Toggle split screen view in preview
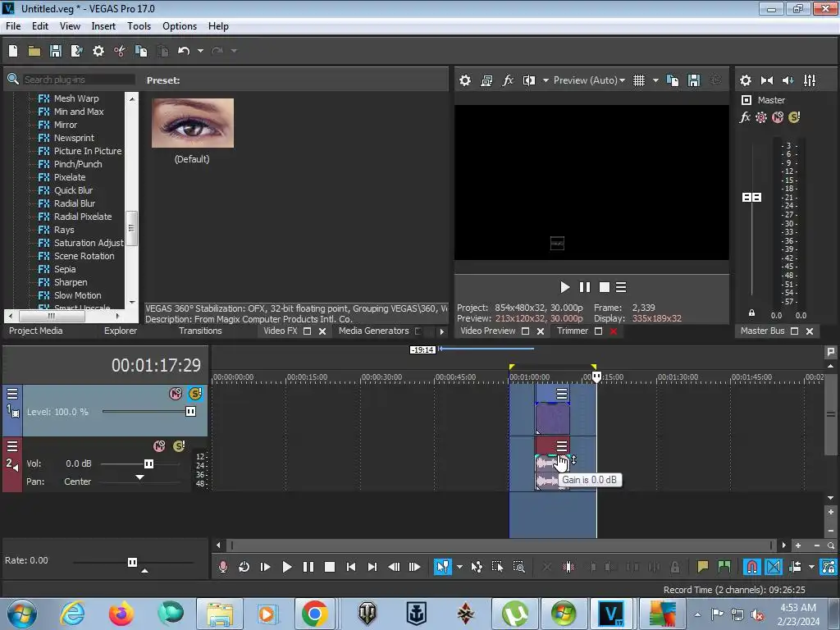Viewport: 840px width, 630px height. click(529, 80)
